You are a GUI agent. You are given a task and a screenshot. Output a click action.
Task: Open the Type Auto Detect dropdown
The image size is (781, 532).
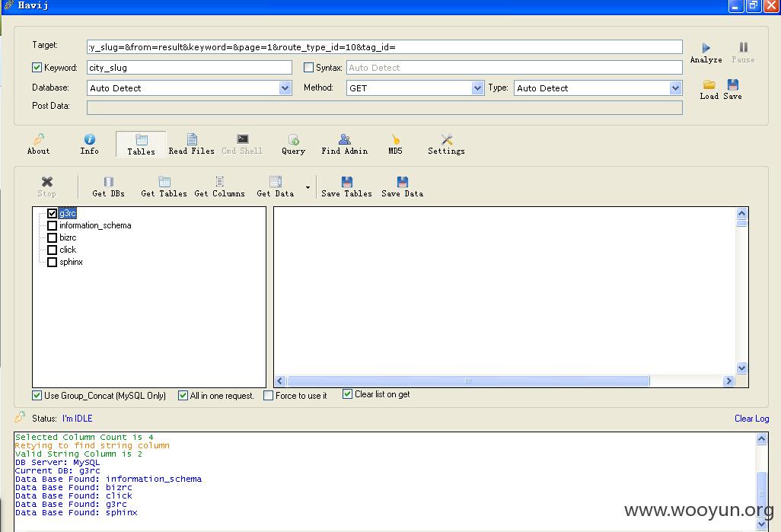[675, 88]
